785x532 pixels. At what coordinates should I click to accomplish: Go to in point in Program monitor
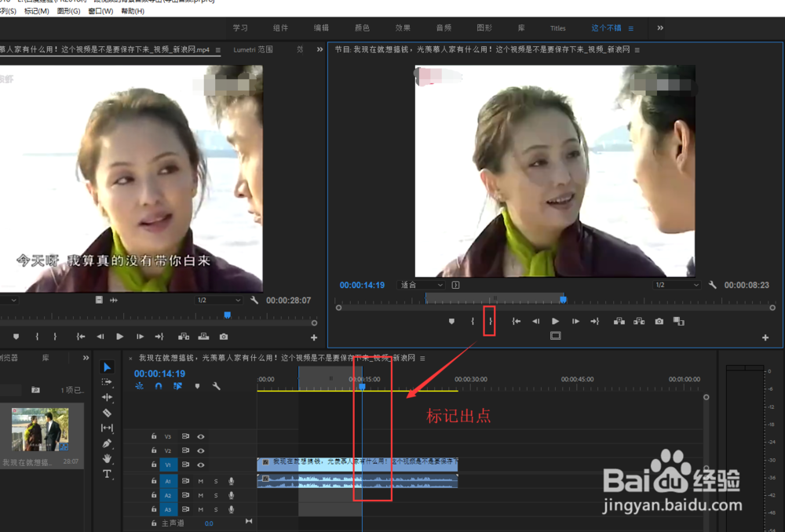pyautogui.click(x=517, y=321)
